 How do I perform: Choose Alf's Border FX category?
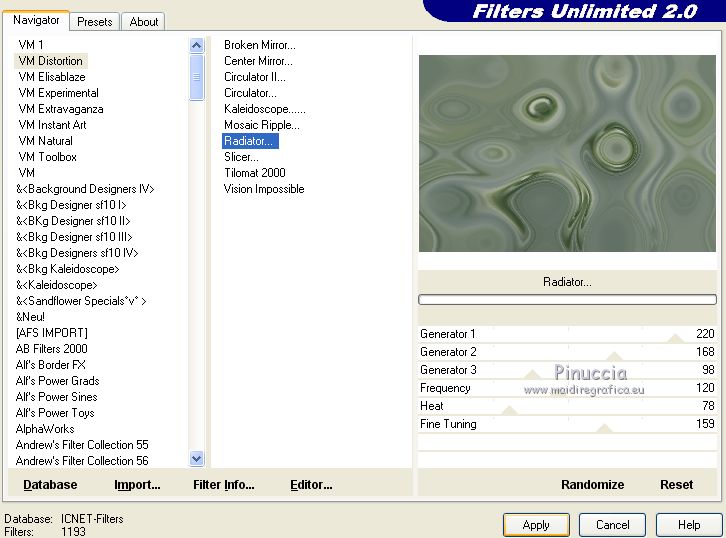tap(50, 365)
